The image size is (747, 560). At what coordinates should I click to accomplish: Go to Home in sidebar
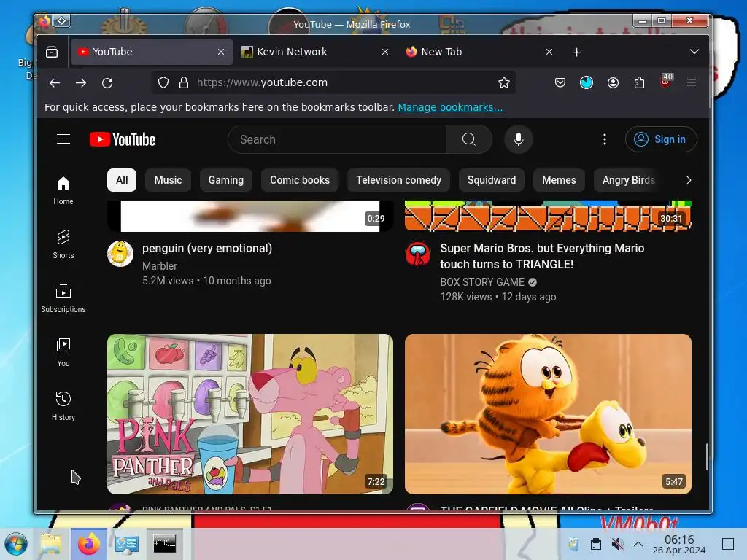tap(63, 190)
